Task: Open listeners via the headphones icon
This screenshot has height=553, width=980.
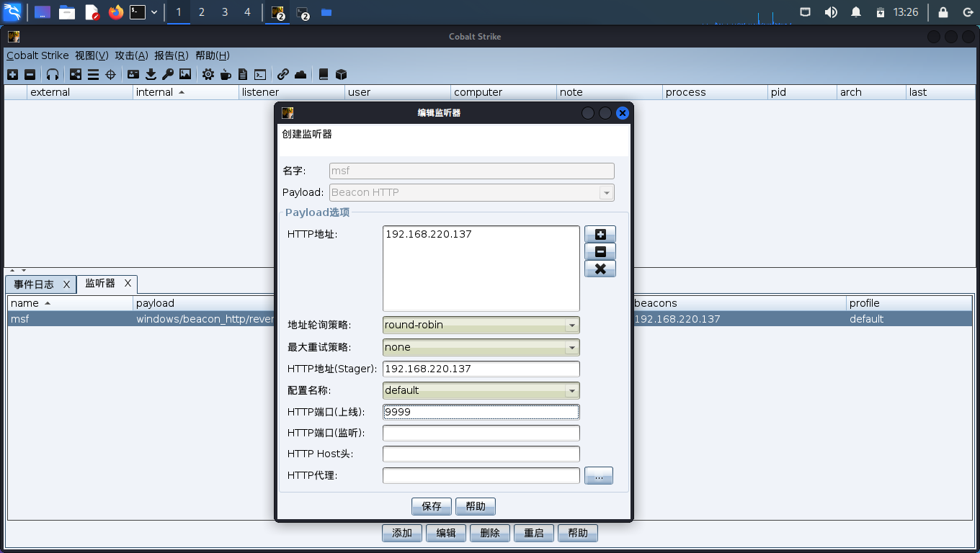Action: [53, 74]
